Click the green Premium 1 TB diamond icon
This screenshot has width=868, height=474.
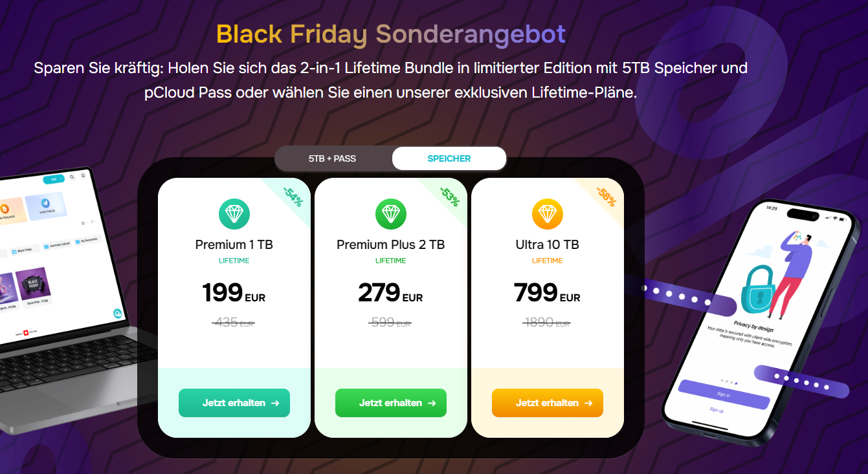click(x=234, y=213)
